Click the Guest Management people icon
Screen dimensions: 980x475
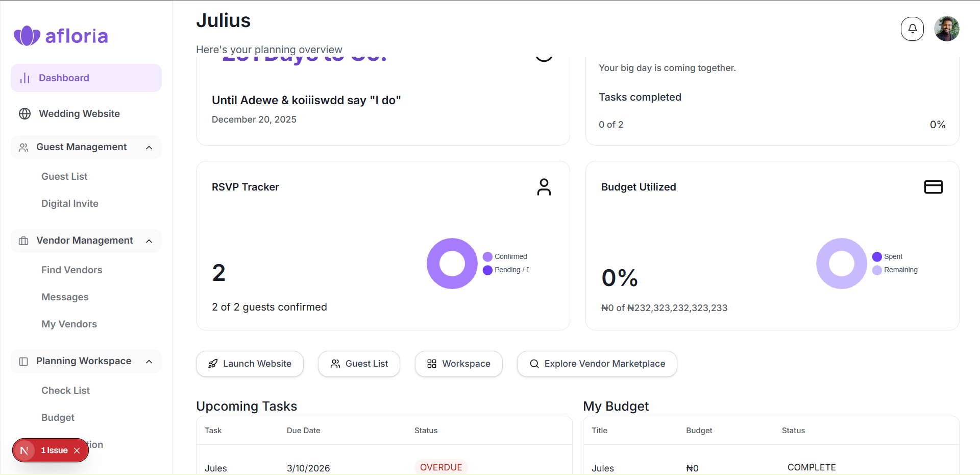23,147
